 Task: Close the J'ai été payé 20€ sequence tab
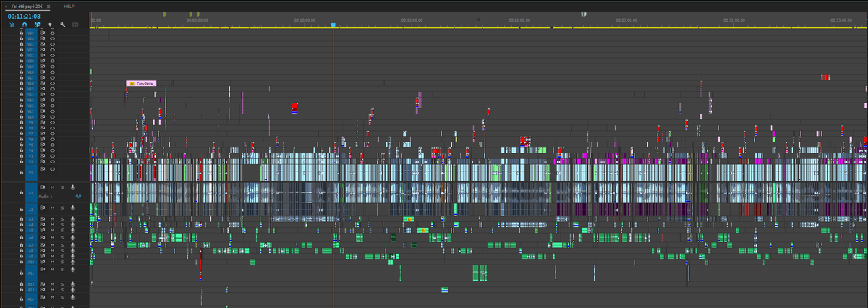click(x=6, y=7)
